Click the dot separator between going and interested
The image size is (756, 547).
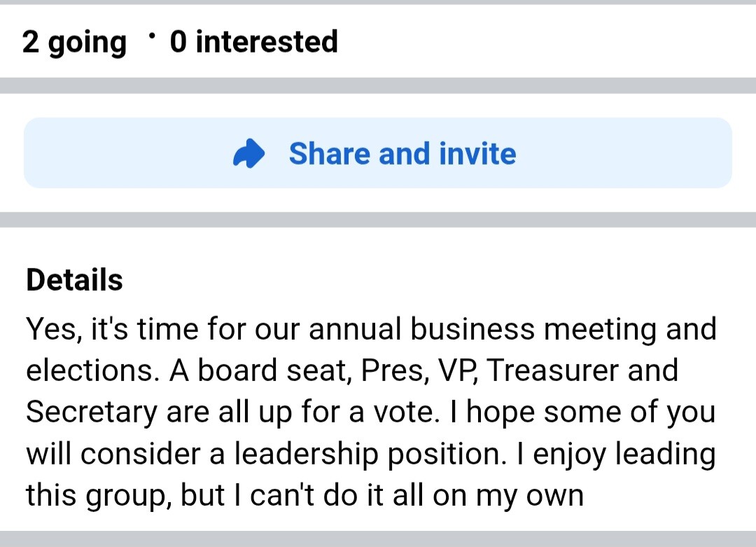click(152, 34)
